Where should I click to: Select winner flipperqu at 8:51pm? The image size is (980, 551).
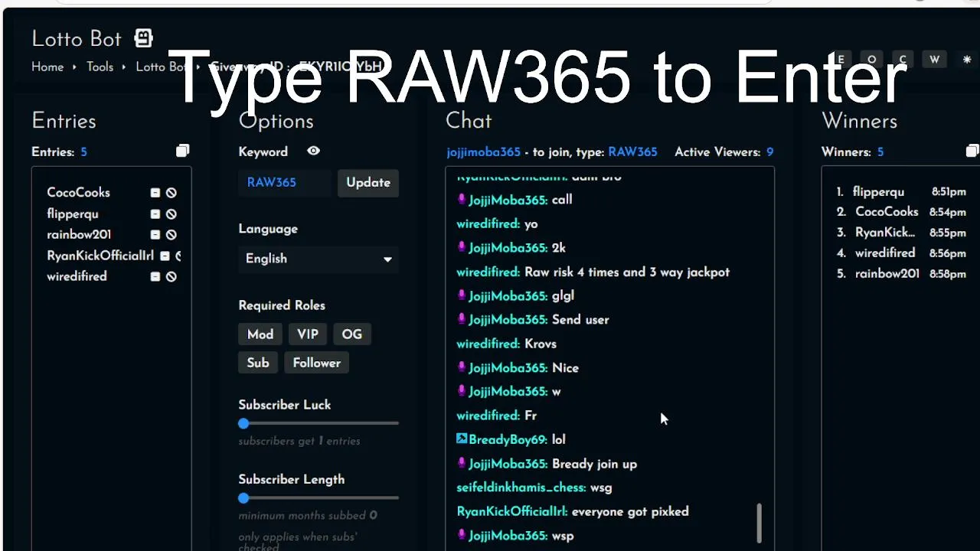[901, 192]
